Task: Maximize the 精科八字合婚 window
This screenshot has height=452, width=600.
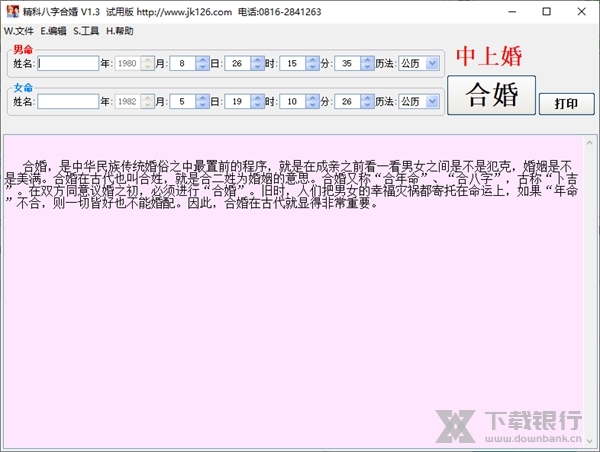Action: (547, 11)
